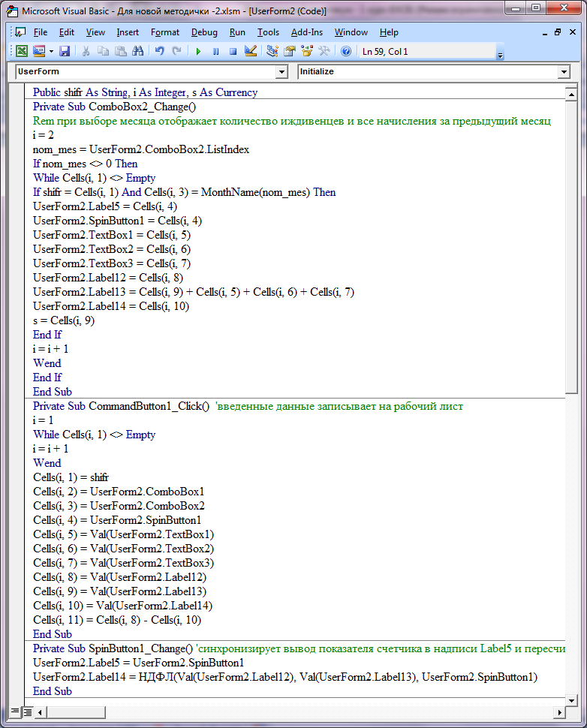Open Find with the binoculars icon

pos(137,51)
